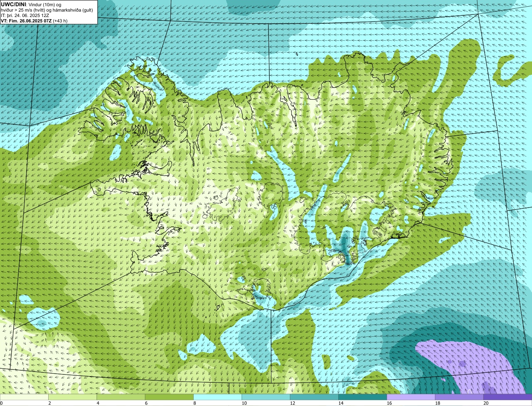Select the 'IT: þri. 24. 06. 2025 12Z' line
The width and height of the screenshot is (532, 406).
[25, 15]
